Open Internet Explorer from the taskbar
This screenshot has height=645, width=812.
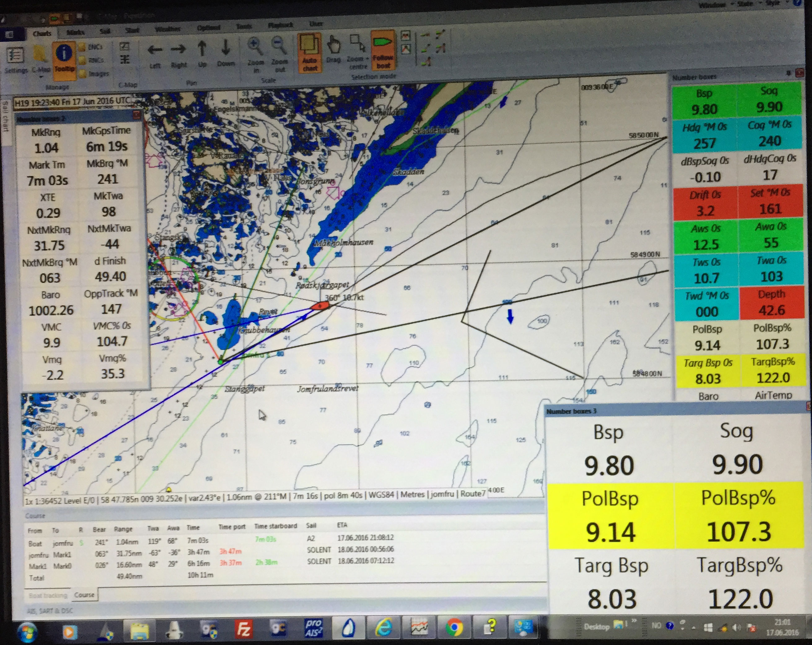pyautogui.click(x=384, y=628)
